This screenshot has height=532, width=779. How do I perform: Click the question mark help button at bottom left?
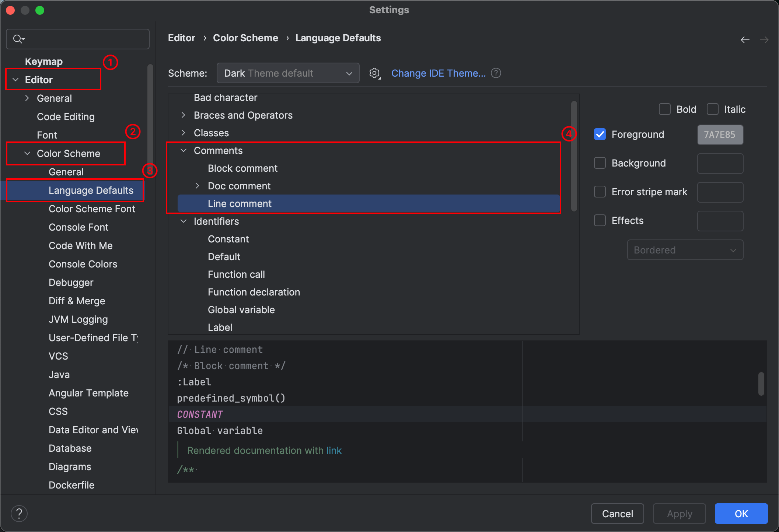point(19,513)
